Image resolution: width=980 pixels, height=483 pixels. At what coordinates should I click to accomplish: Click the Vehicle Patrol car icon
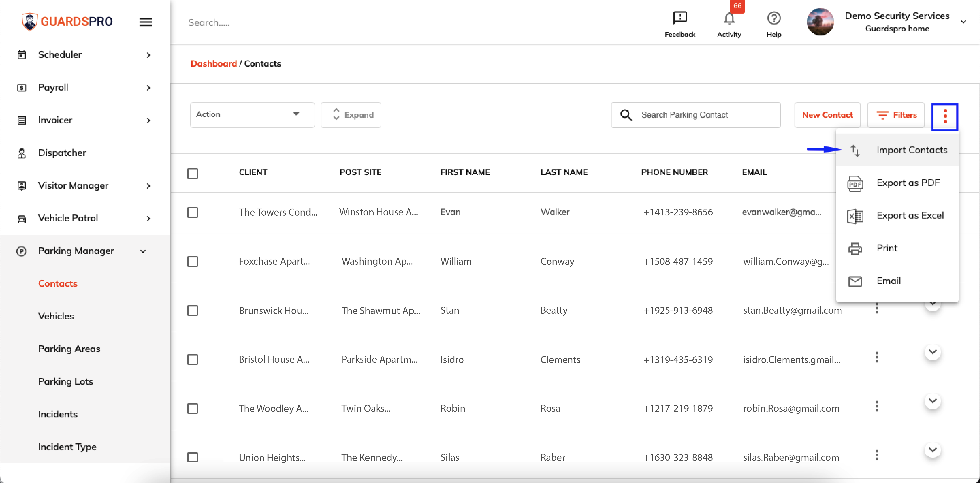(22, 219)
